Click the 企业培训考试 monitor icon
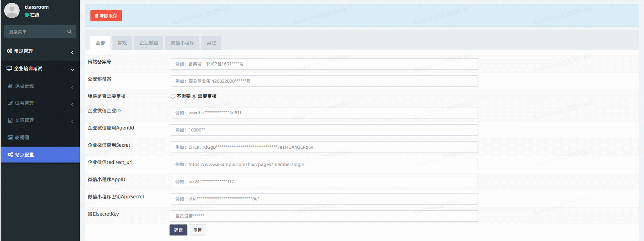 [x=9, y=68]
